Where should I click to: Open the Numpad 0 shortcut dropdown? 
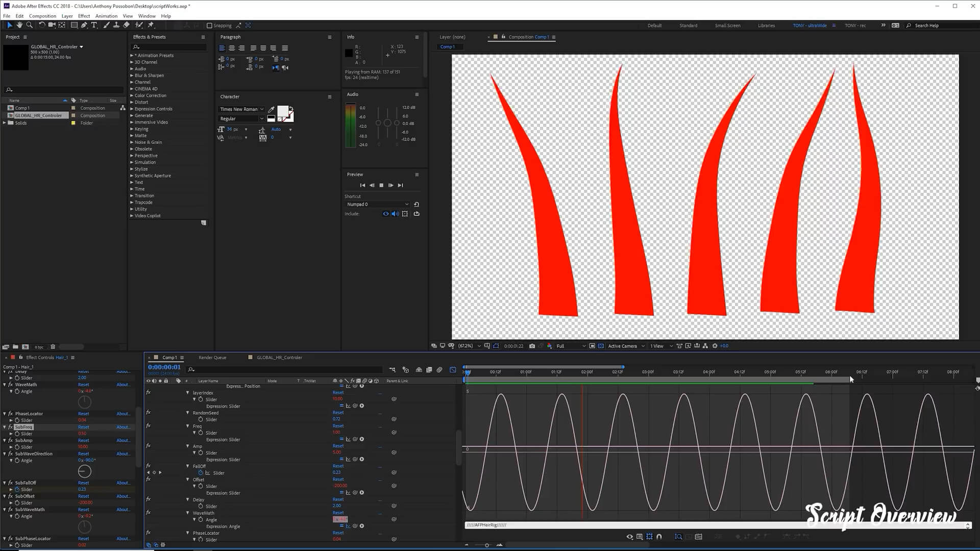(377, 204)
